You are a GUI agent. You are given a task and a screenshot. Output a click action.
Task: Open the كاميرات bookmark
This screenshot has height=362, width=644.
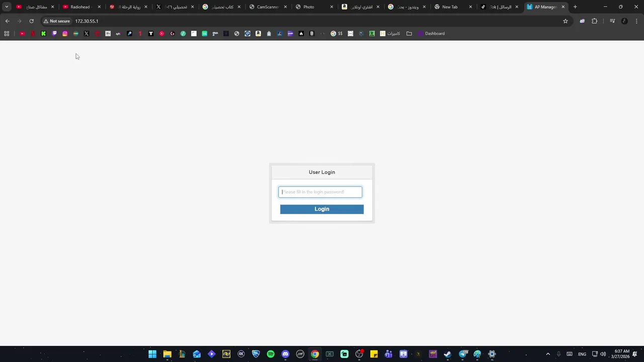click(x=390, y=34)
